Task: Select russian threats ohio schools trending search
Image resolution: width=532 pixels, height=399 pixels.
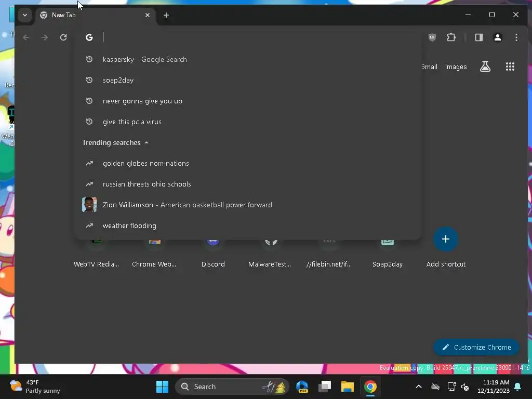Action: point(248,184)
